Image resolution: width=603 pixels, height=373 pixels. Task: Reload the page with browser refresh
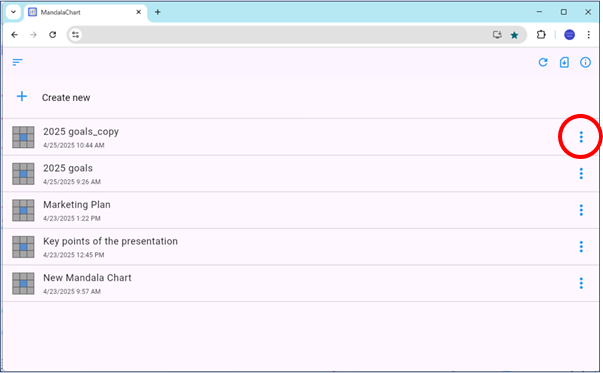pos(53,35)
